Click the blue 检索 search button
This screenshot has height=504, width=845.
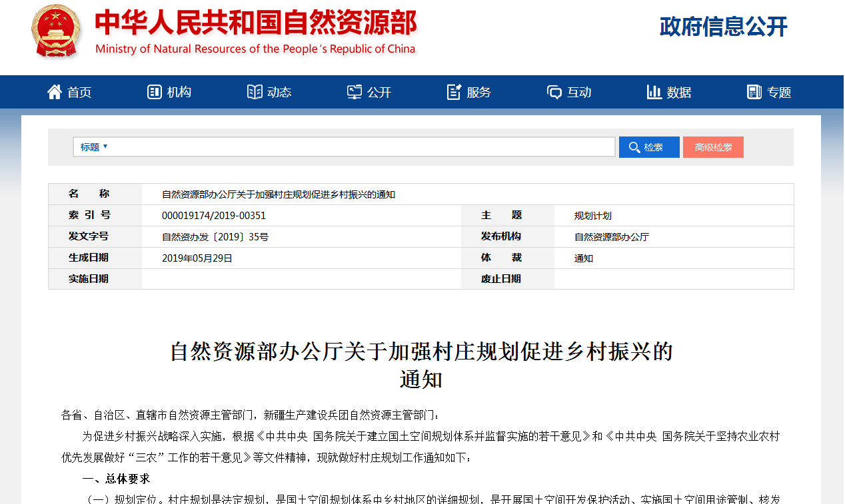click(x=649, y=147)
